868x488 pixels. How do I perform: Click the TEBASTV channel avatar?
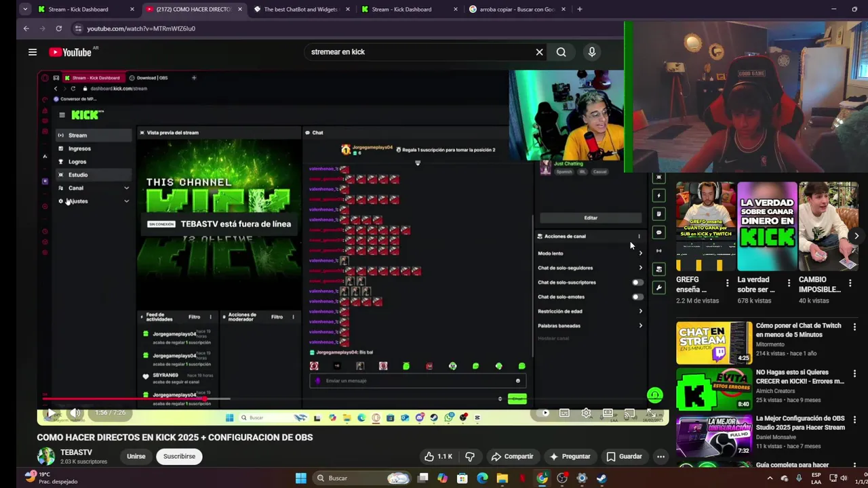(46, 456)
